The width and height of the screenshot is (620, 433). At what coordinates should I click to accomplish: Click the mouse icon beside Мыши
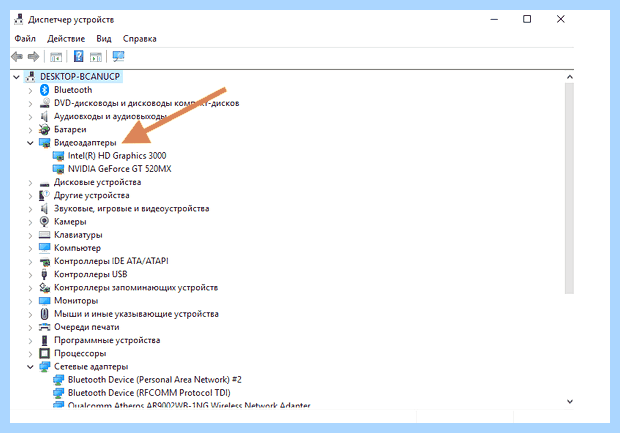click(x=44, y=314)
